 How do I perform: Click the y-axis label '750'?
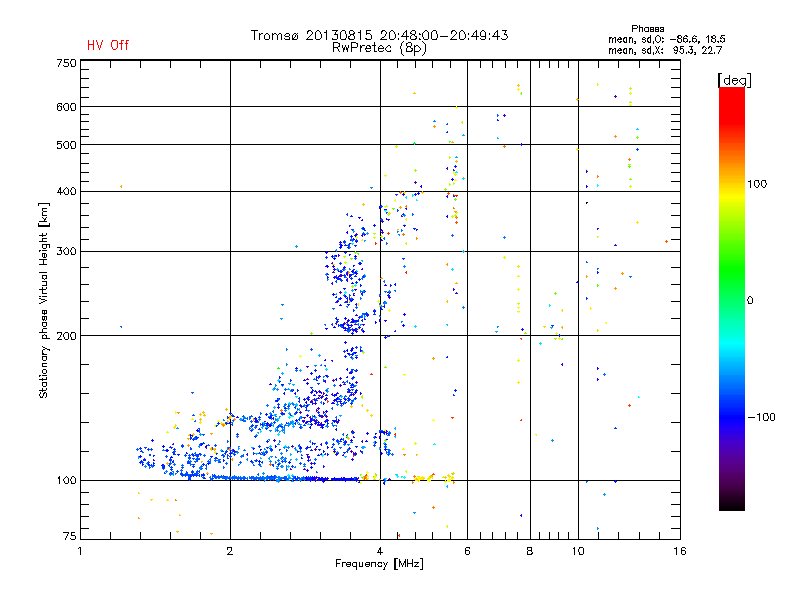point(66,63)
